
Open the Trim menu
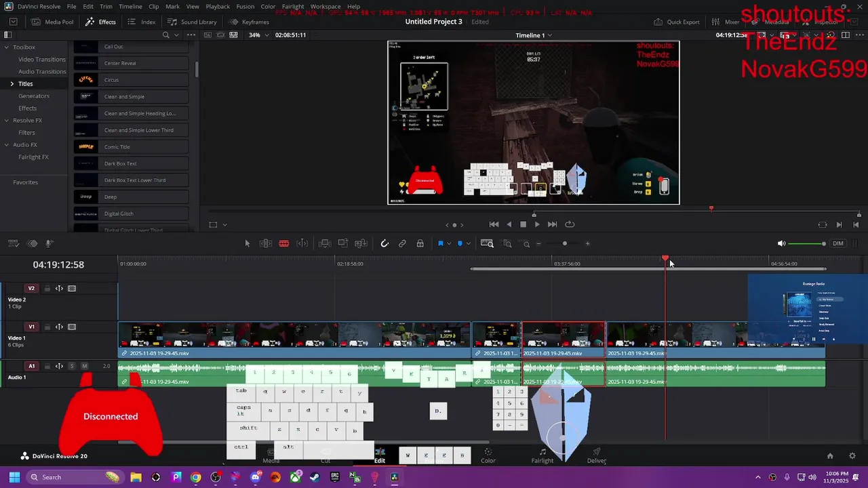(106, 6)
